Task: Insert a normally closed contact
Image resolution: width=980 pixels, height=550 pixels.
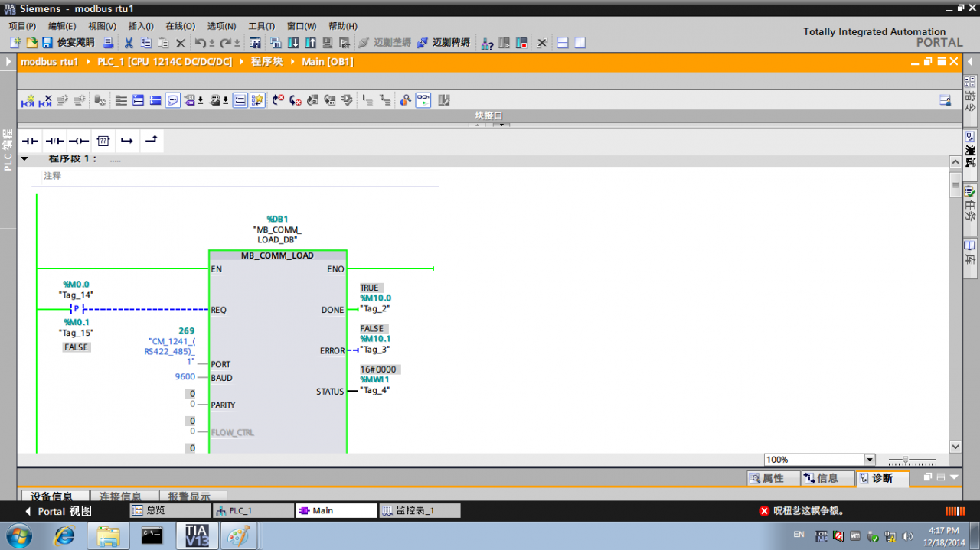Action: point(54,141)
